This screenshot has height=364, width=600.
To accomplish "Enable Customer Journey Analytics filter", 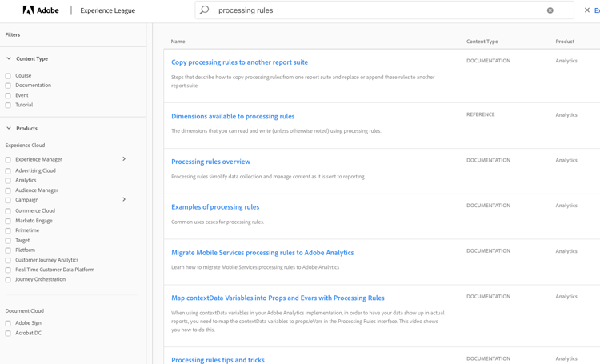I will pyautogui.click(x=8, y=260).
